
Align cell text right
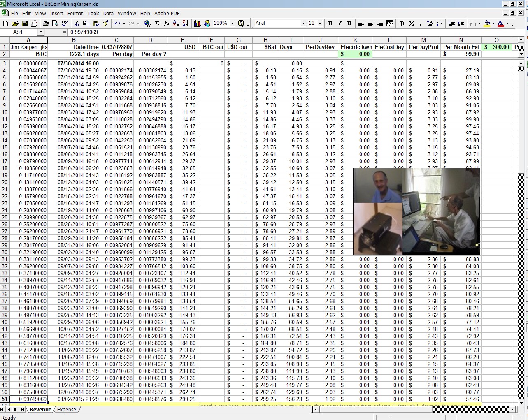(380, 23)
